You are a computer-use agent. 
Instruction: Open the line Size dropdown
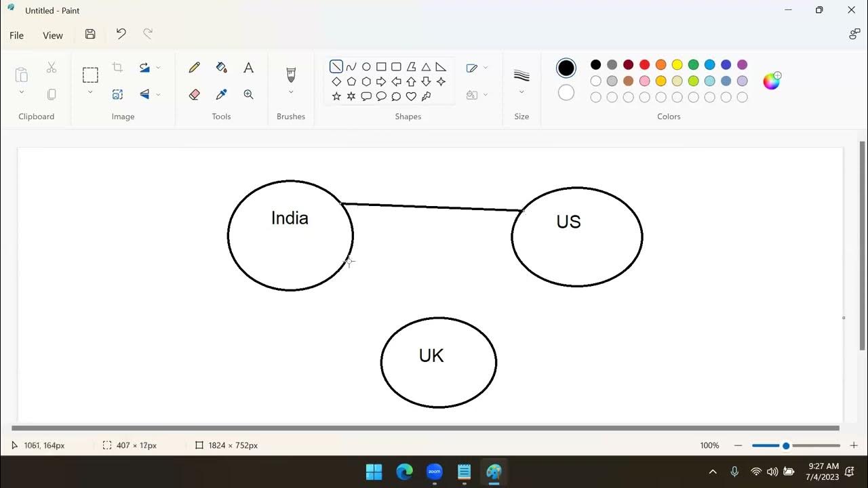point(521,92)
